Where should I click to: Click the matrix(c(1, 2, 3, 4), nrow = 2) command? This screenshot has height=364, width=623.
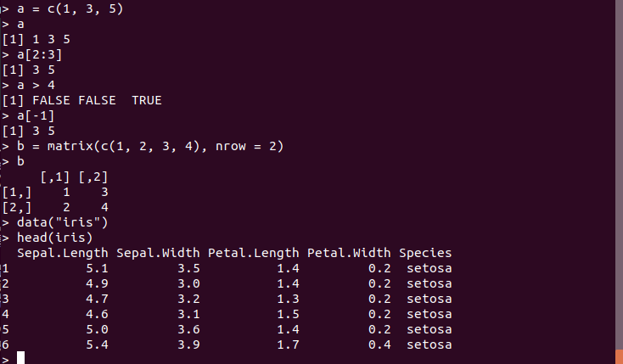(x=149, y=147)
